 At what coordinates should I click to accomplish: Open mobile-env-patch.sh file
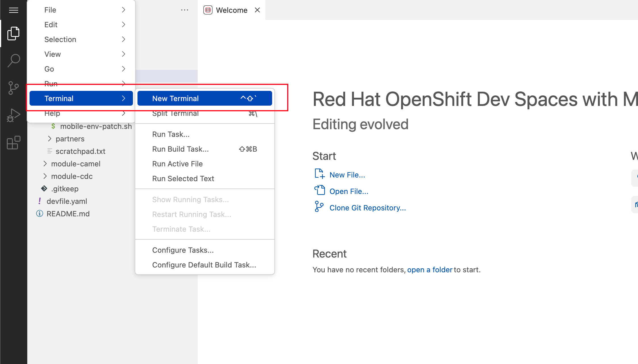[x=96, y=126]
